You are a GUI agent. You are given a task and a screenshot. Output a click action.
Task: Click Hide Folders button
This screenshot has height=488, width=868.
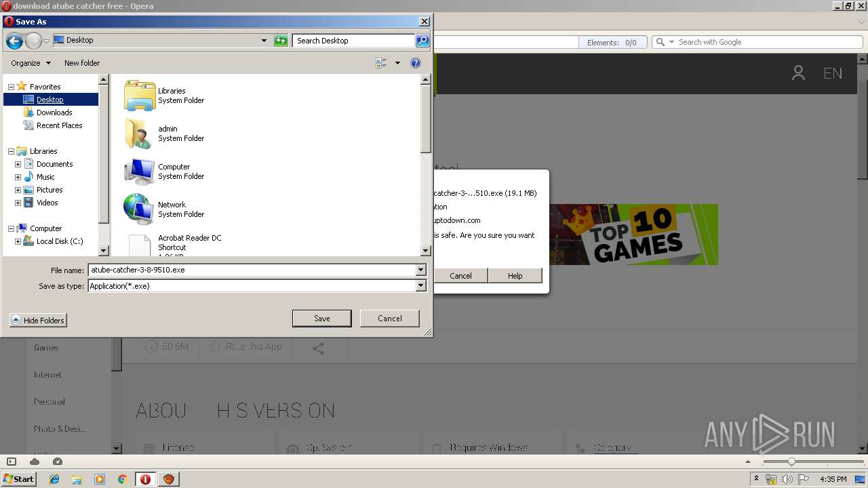[39, 321]
